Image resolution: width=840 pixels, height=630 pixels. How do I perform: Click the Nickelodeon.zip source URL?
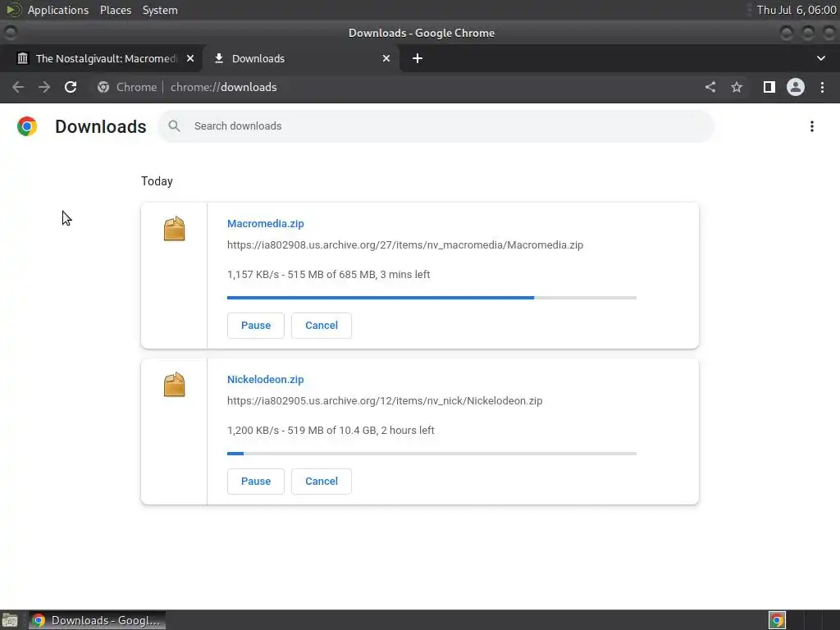(385, 400)
